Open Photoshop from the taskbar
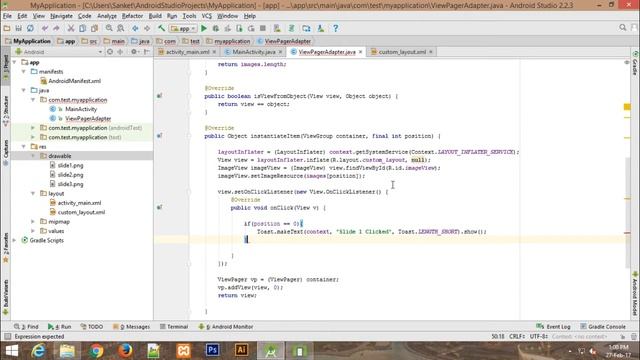Viewport: 640px width, 360px height. click(212, 351)
